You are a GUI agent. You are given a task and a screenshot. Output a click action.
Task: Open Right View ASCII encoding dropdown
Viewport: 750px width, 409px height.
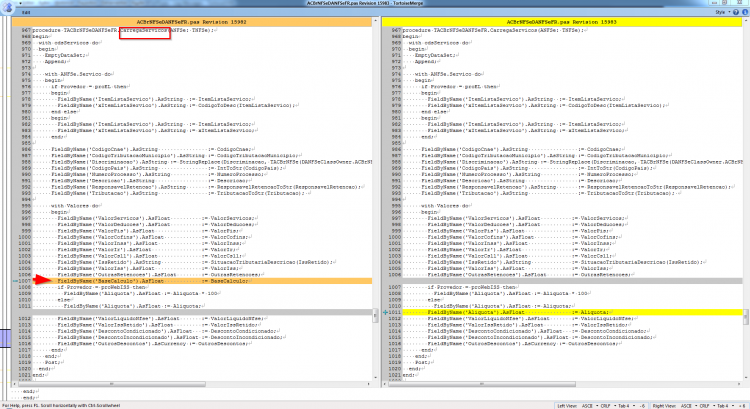[688, 406]
